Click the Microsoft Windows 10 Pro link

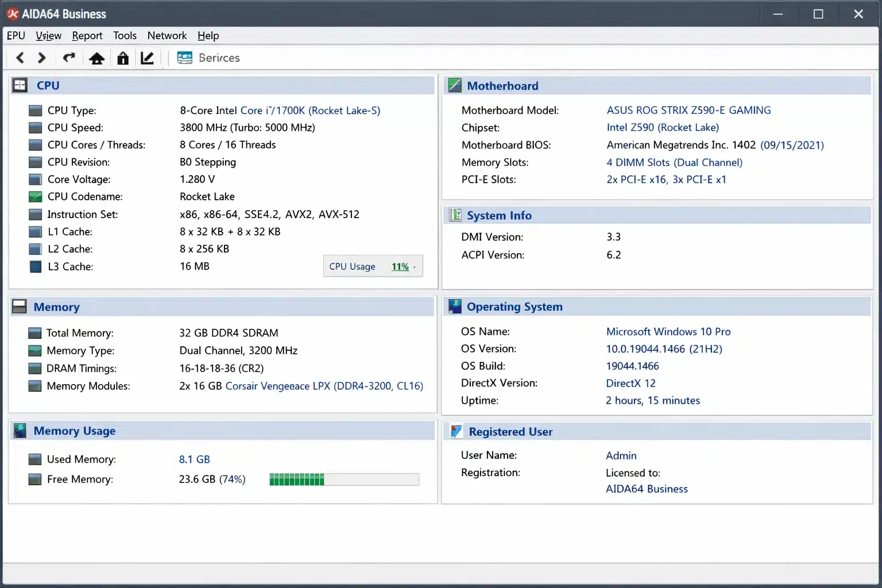pyautogui.click(x=668, y=331)
